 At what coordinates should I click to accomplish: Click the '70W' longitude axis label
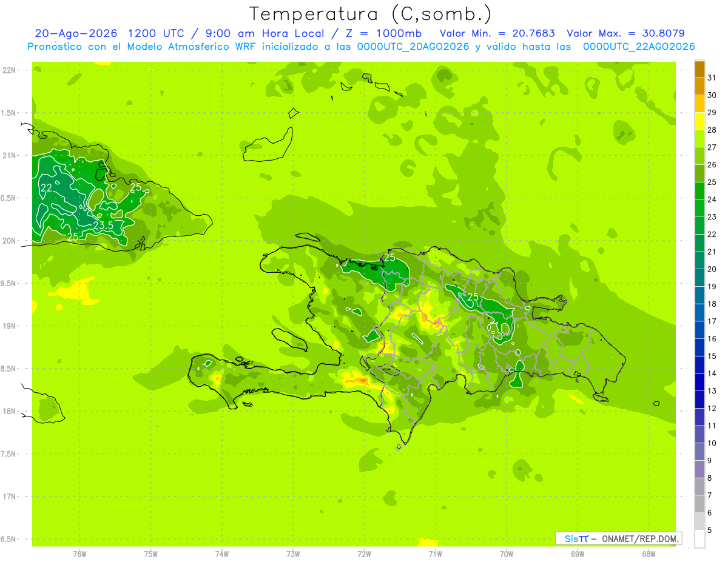pos(507,554)
